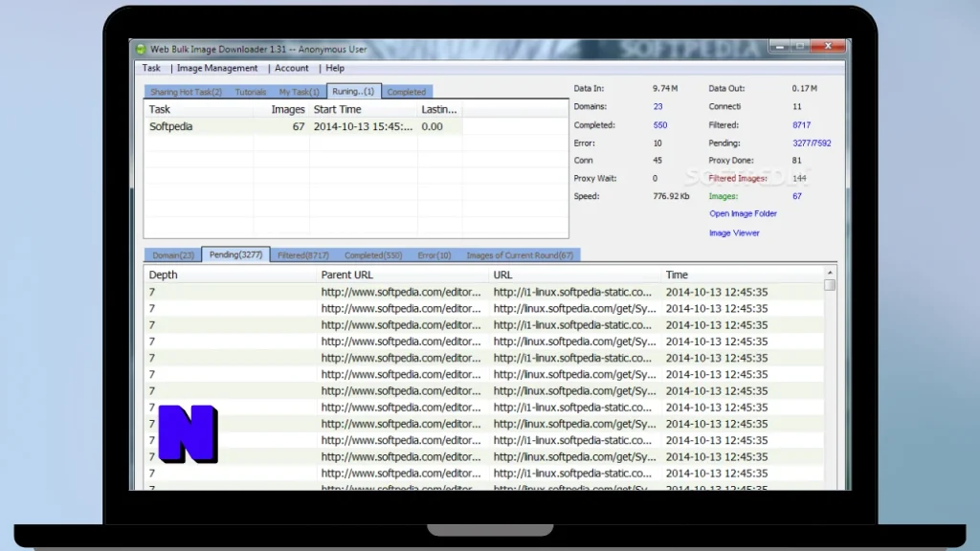Open the Help menu
Screen dimensions: 980x551
334,68
